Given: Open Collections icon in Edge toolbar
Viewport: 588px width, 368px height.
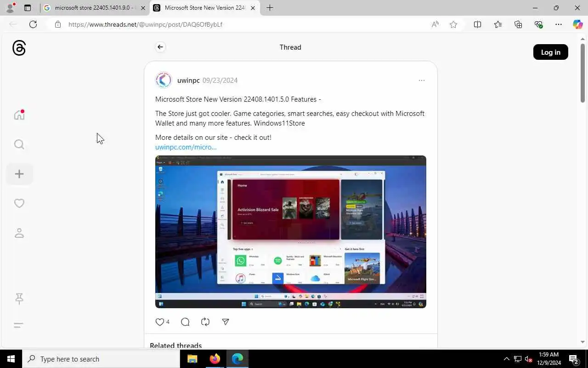Looking at the screenshot, I should click(518, 24).
